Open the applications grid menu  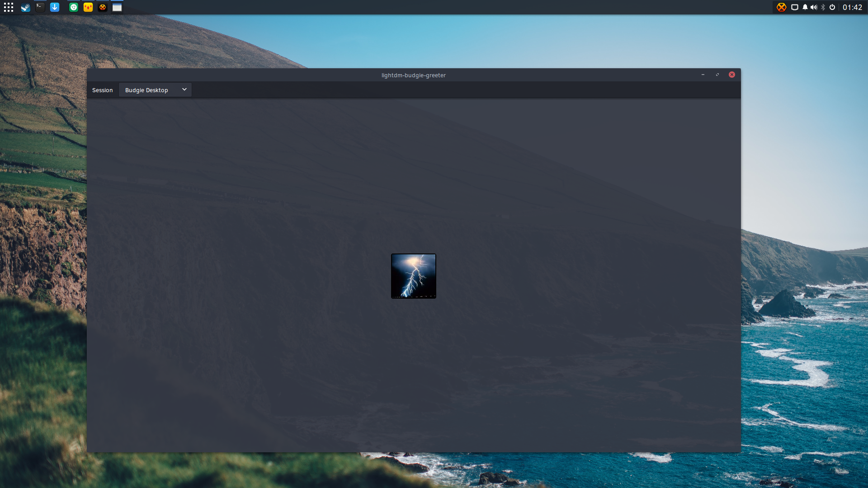9,7
